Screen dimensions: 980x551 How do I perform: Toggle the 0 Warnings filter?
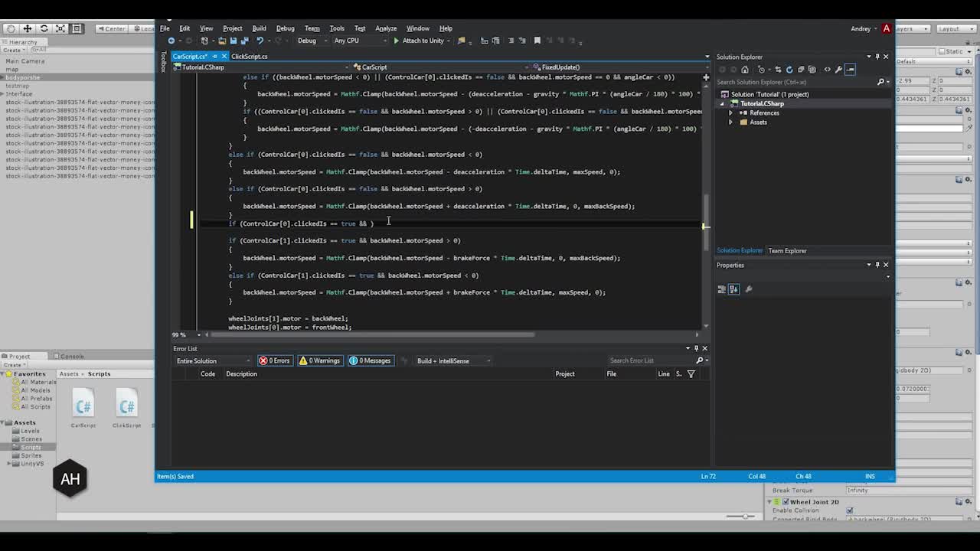coord(319,360)
